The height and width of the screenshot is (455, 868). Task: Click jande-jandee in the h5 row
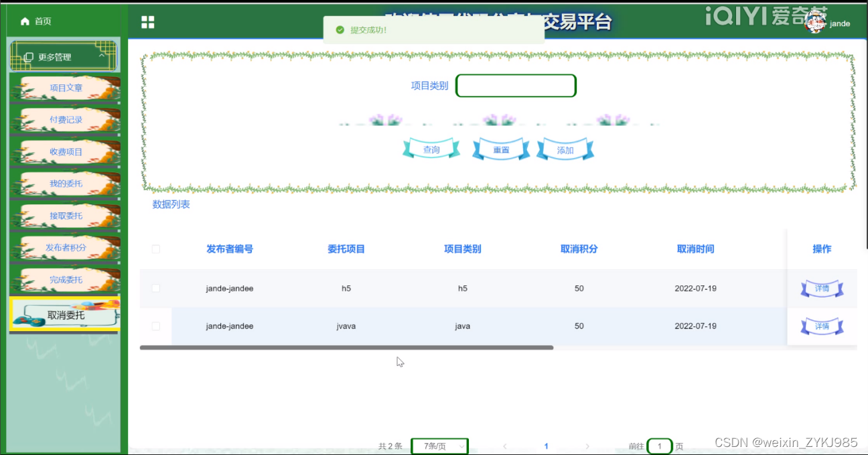coord(230,289)
